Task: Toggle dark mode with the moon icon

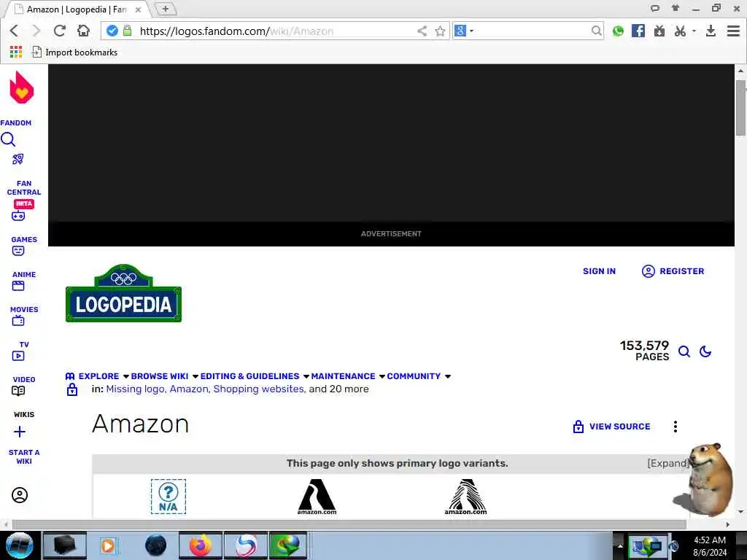Action: [705, 352]
